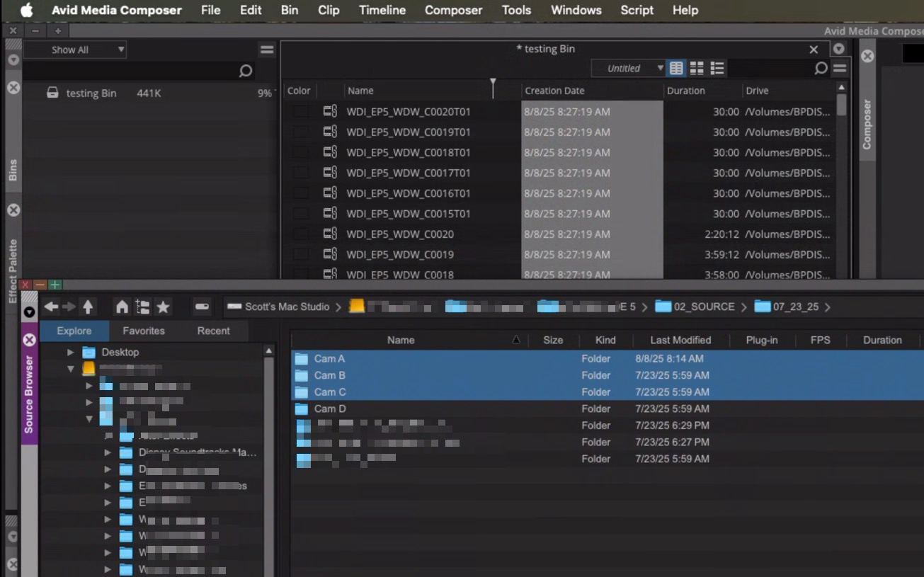Open the testing Bin fast menu

coord(840,68)
